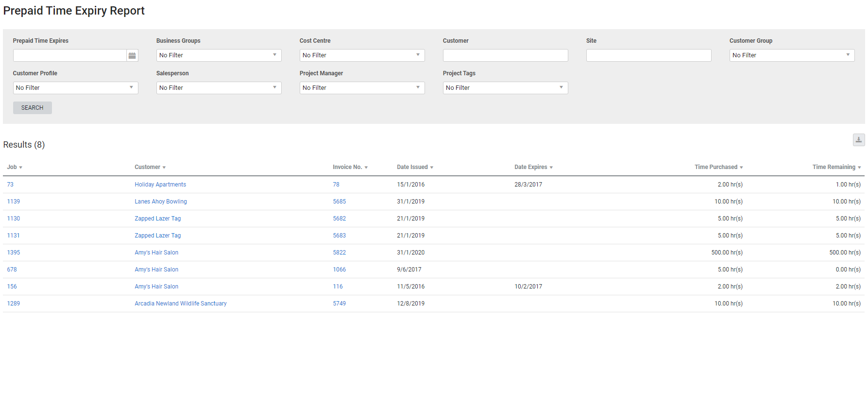Open Amy's Hair Salon for job 156

coord(156,287)
